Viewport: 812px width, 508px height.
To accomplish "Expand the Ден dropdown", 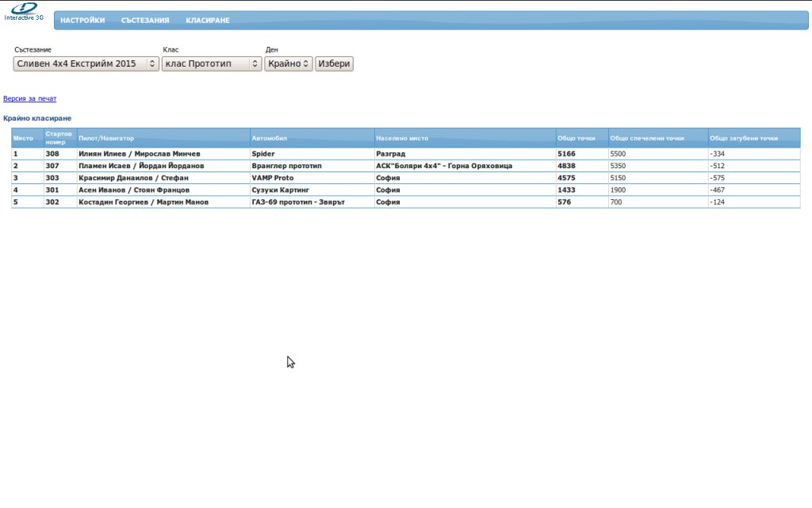I will click(289, 63).
